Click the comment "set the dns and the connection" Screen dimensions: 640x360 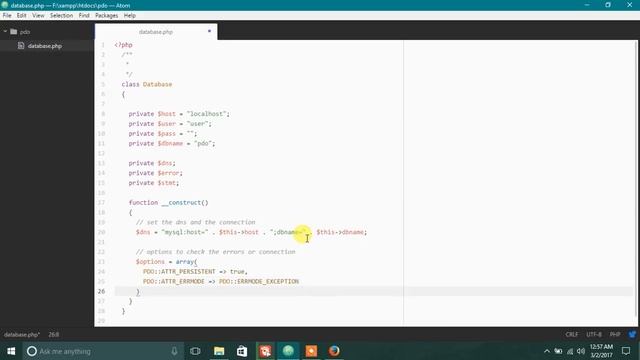pyautogui.click(x=201, y=222)
